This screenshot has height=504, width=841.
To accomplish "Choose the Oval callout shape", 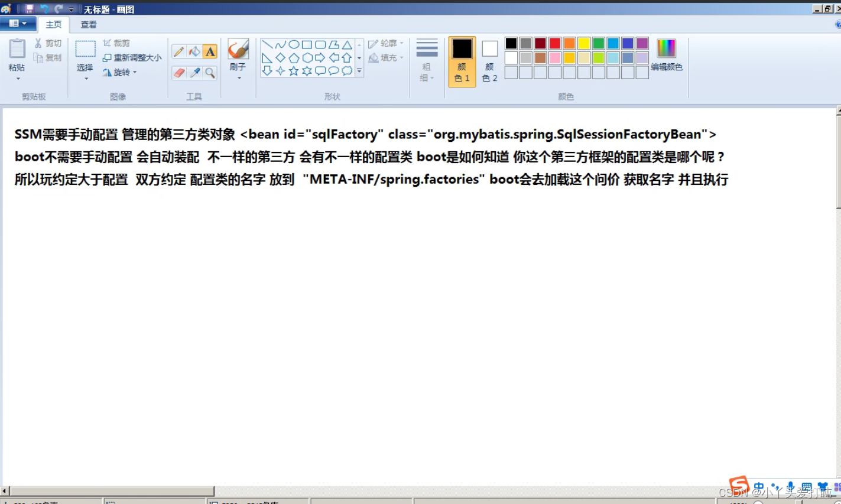I will (334, 71).
